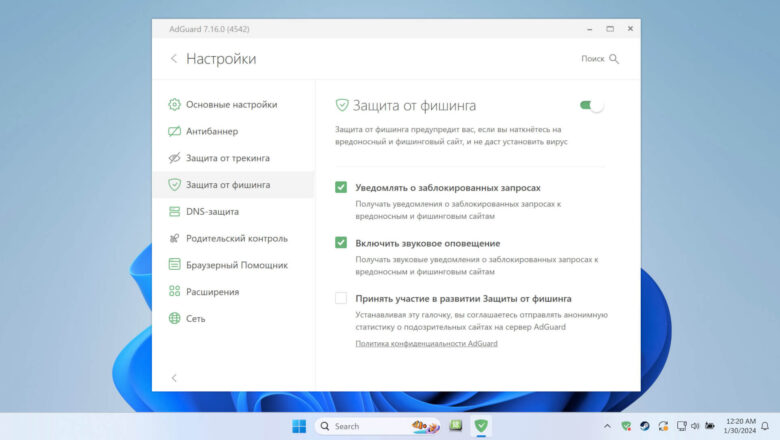Check Принять участие в развитии Защиты от фишинга
The image size is (780, 440).
pos(341,298)
